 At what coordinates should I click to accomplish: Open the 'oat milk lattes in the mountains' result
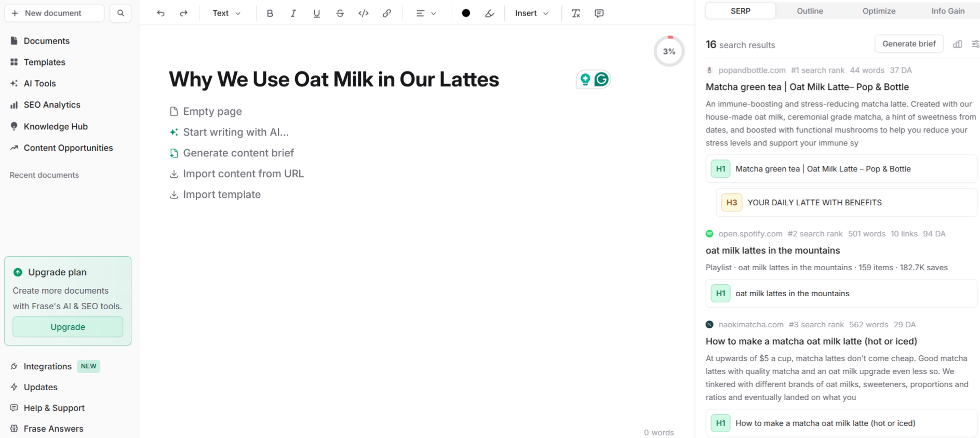tap(773, 250)
